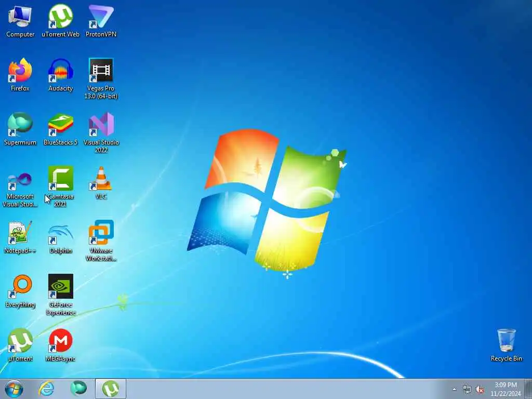532x399 pixels.
Task: Click the Show desktop button
Action: point(528,389)
